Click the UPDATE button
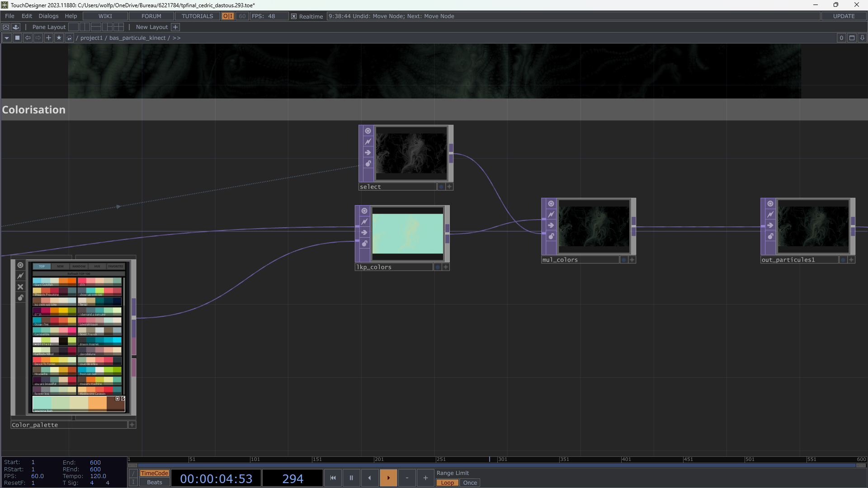 pos(844,16)
